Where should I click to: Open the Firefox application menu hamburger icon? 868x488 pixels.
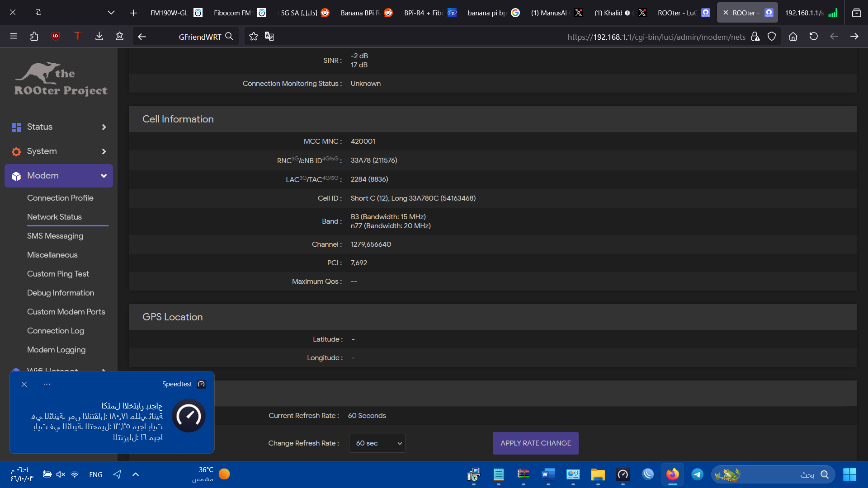point(14,36)
